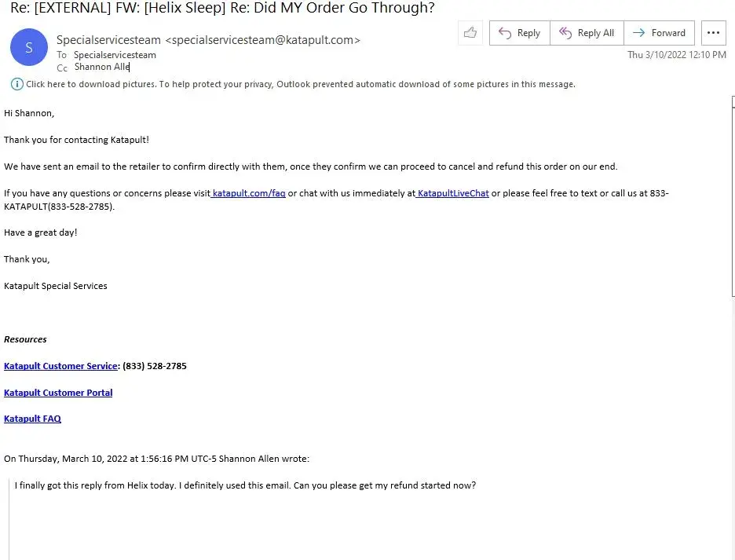Click Reply All button

click(587, 33)
